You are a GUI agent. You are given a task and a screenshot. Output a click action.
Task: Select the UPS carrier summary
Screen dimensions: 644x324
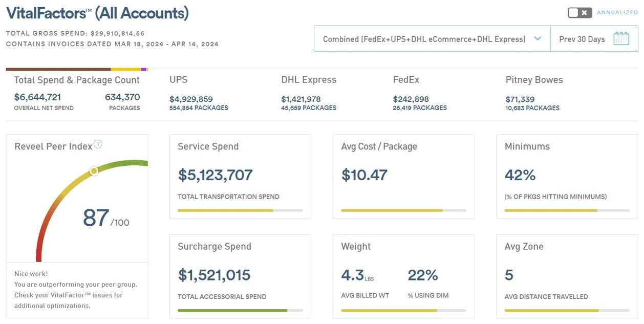(199, 93)
